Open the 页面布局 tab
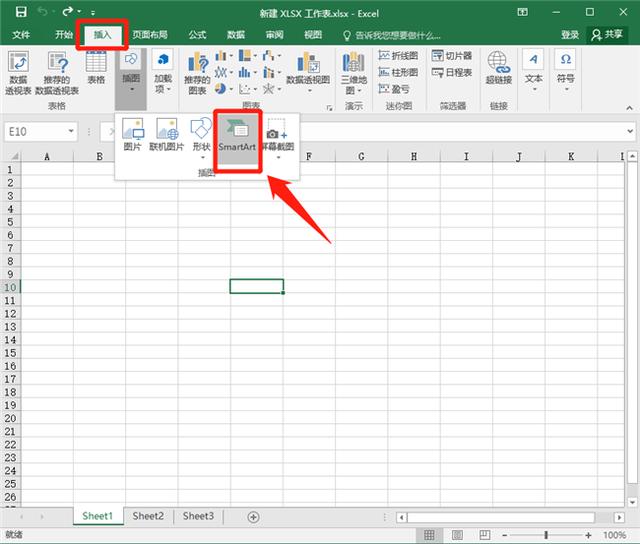Screen dimensions: 640x544 (150, 35)
